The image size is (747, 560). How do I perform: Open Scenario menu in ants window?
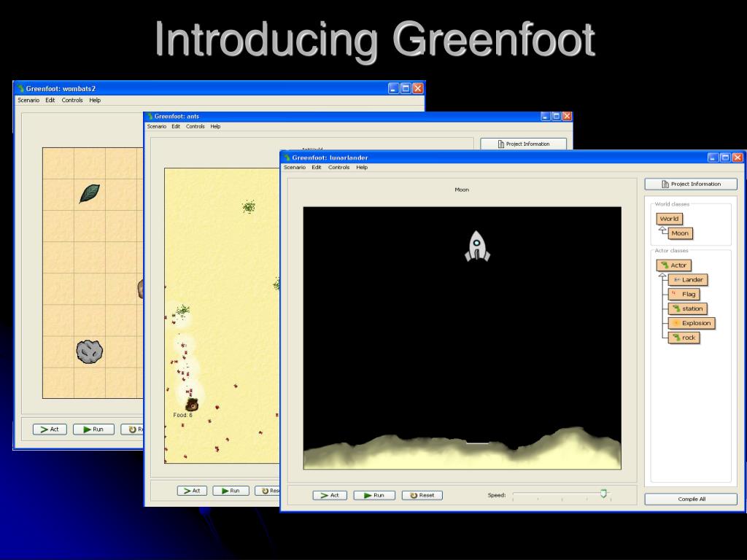click(x=157, y=126)
